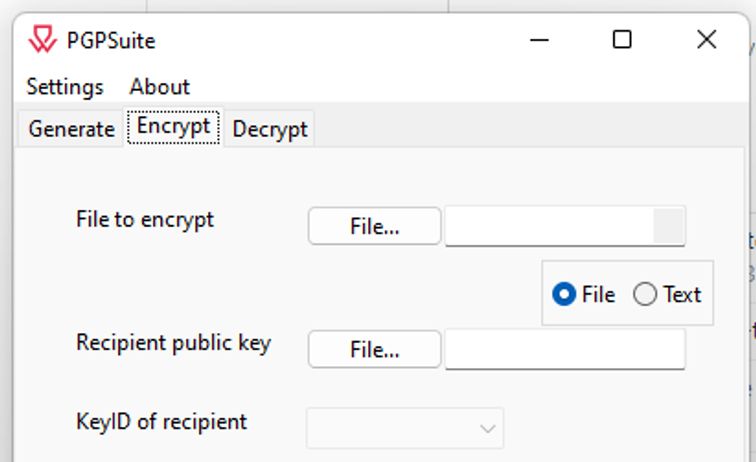Close the PGPSuite window
The height and width of the screenshot is (462, 756).
pos(706,40)
